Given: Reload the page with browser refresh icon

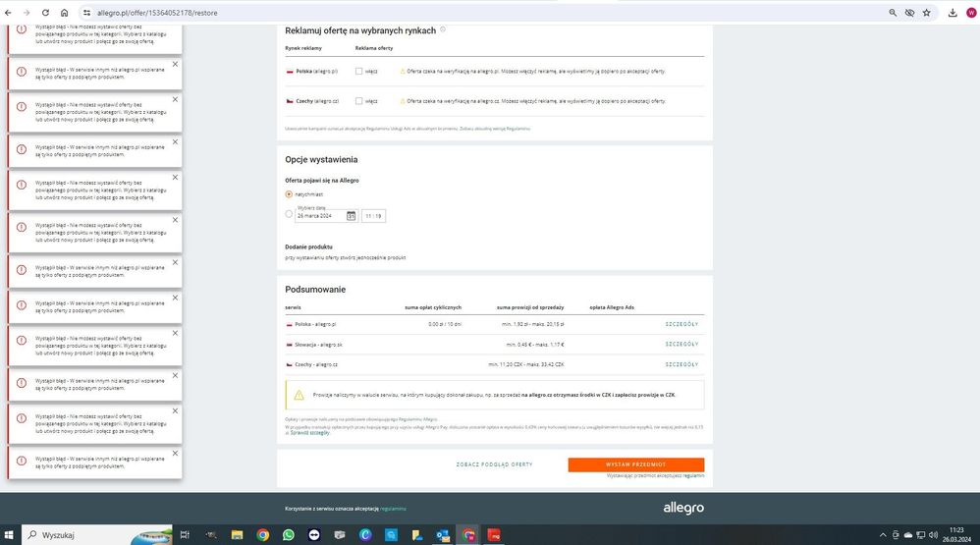Looking at the screenshot, I should (45, 13).
